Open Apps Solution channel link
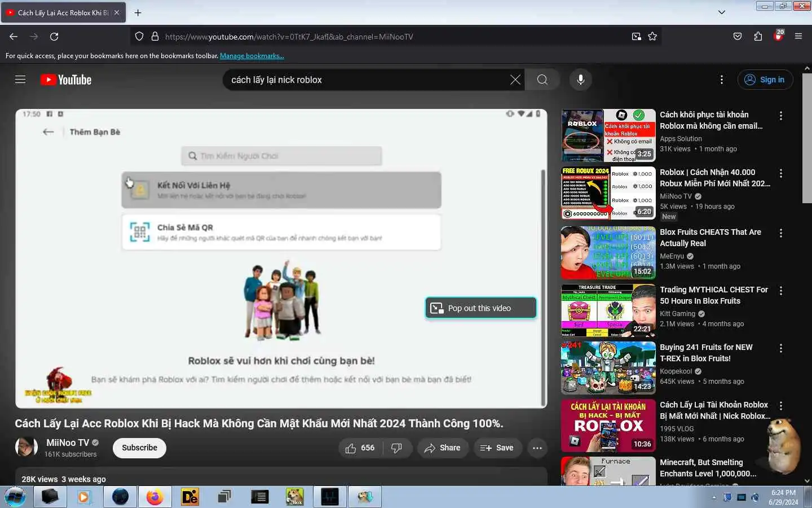 [681, 139]
